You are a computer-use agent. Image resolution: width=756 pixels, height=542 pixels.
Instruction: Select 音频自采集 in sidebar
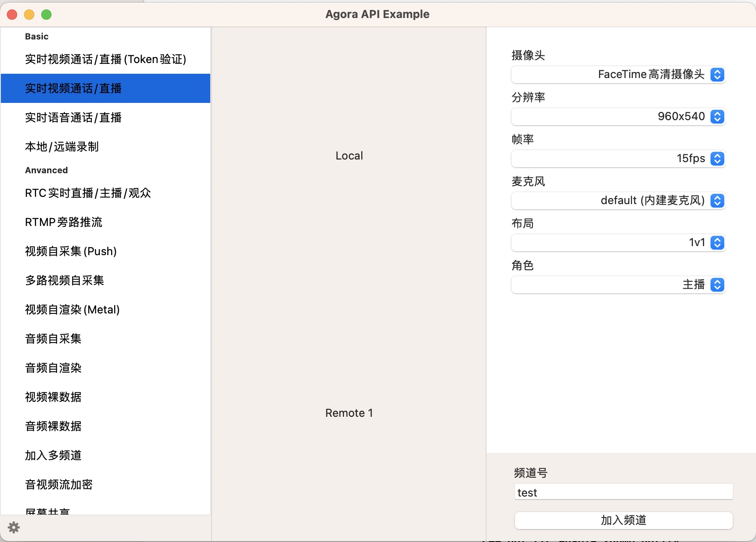[x=106, y=339]
